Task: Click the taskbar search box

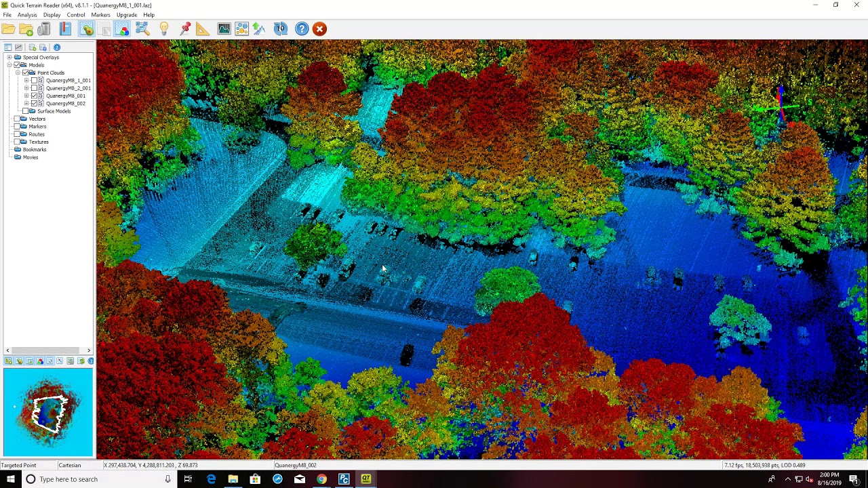Action: (x=98, y=479)
